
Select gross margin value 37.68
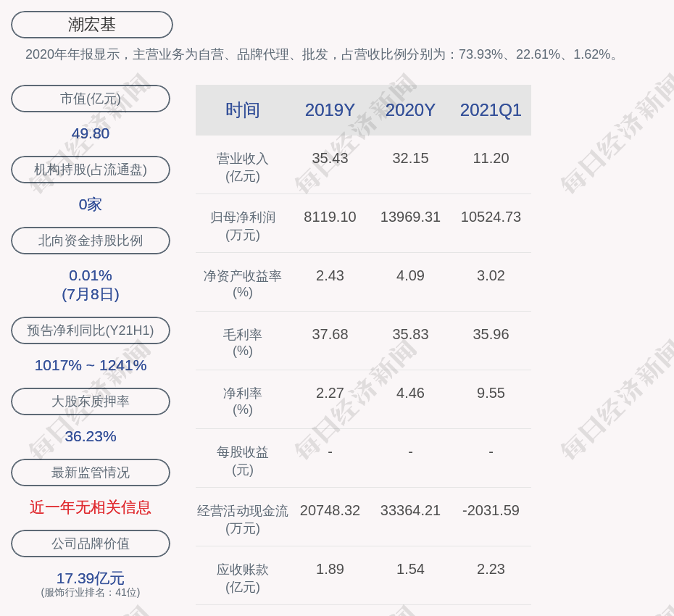pos(330,334)
